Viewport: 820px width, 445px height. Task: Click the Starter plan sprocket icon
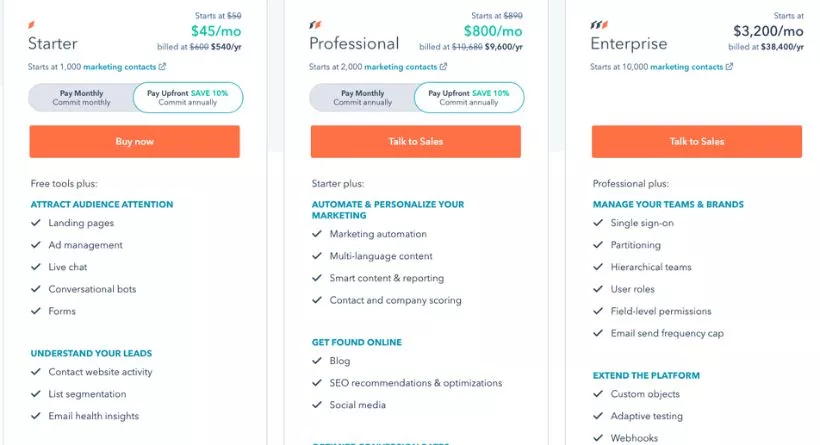(31, 25)
